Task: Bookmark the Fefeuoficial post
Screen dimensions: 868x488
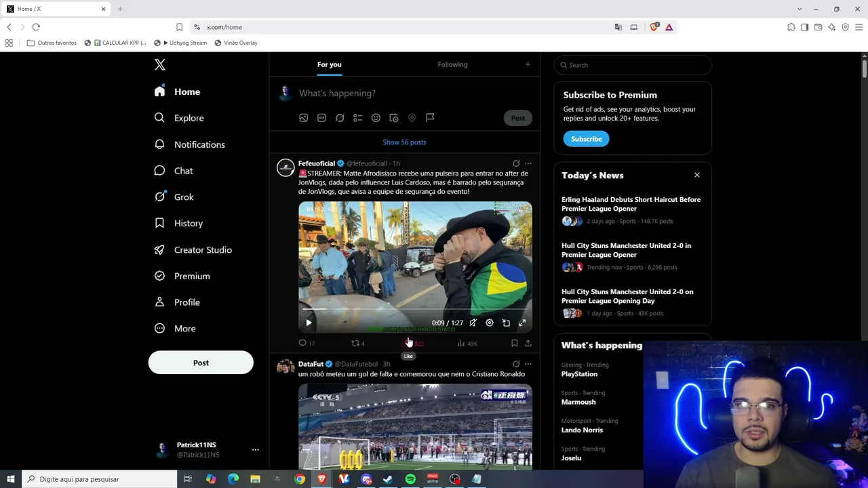Action: 515,343
